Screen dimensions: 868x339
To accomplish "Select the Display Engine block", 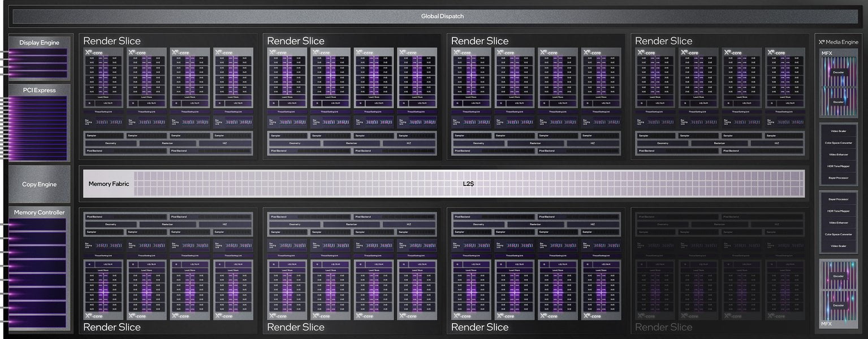I will click(40, 58).
